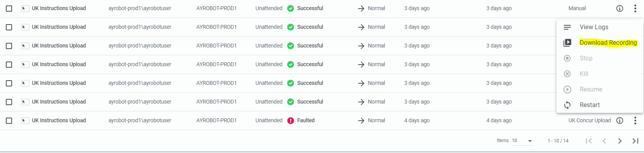Open the Faulted UK Instructions Upload job name
The image size is (644, 153).
pyautogui.click(x=59, y=121)
